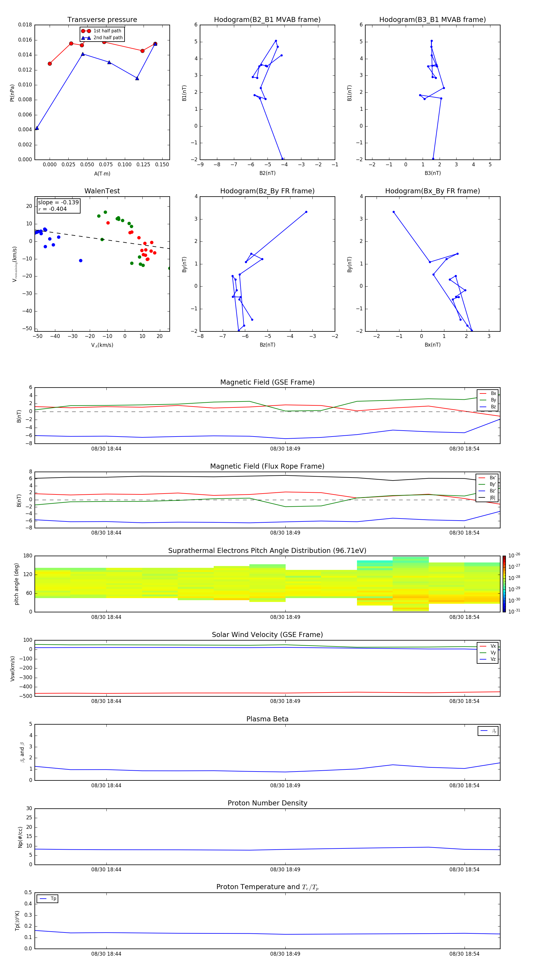Click the '10^-26' colorbar label
The image size is (535, 980).
[514, 555]
